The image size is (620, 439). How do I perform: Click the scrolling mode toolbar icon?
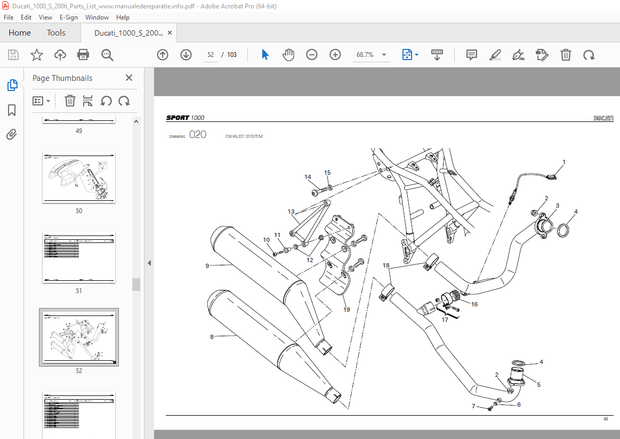coord(437,55)
